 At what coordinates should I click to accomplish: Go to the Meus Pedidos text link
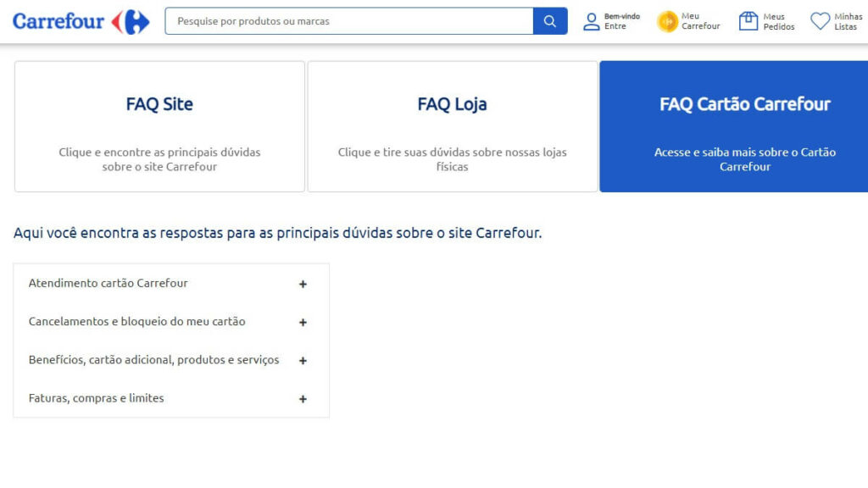click(x=778, y=21)
